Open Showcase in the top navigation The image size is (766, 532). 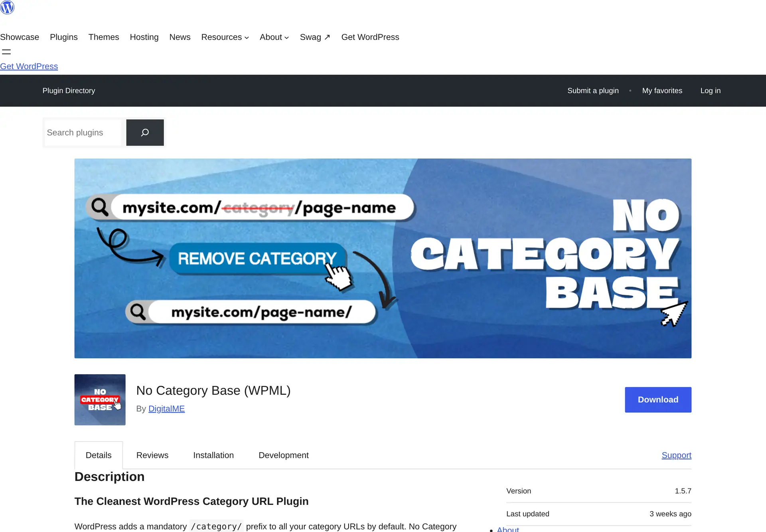pos(20,37)
